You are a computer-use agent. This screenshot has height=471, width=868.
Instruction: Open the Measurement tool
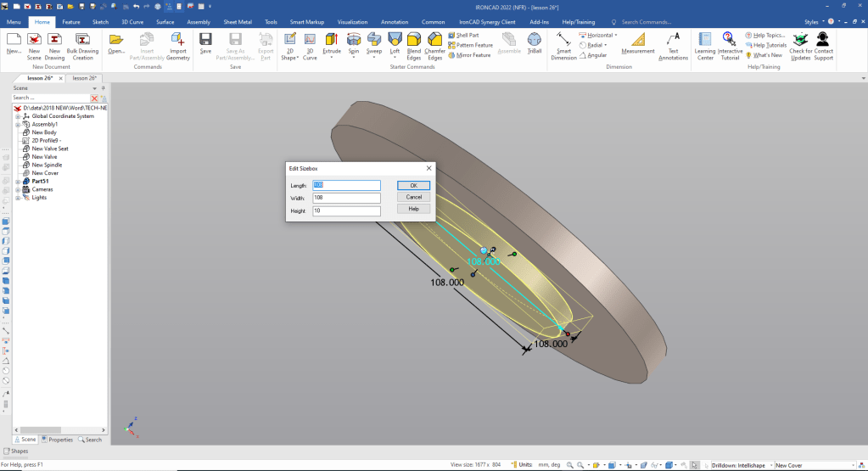pos(638,39)
